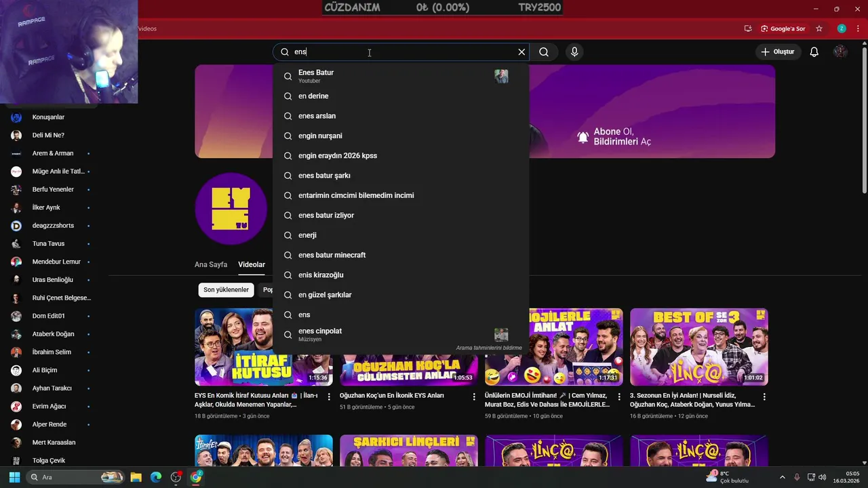This screenshot has height=488, width=868.
Task: Click 'Arama tahminlerini bildirme' link
Action: [x=489, y=348]
